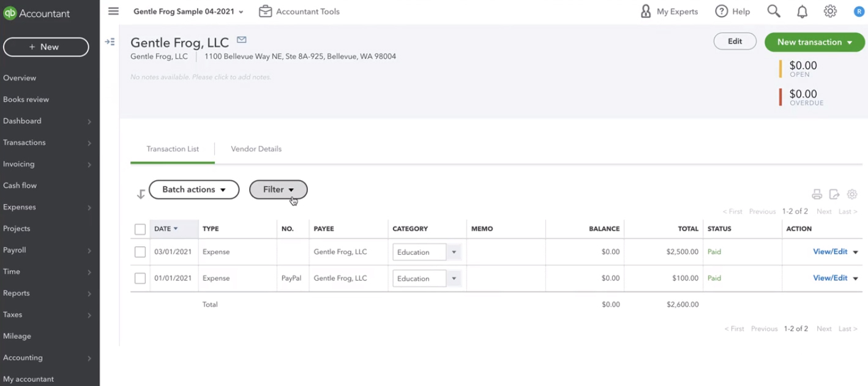
Task: Open Time in the sidebar
Action: [12, 271]
